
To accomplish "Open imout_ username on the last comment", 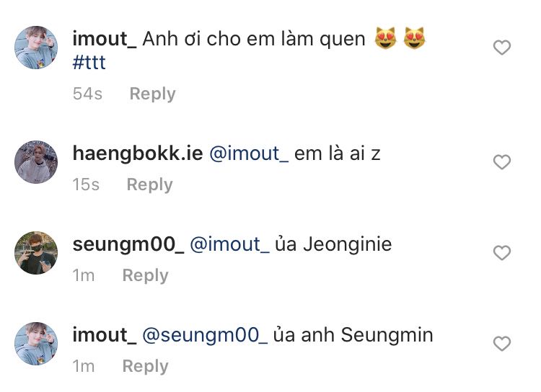I will pyautogui.click(x=105, y=335).
